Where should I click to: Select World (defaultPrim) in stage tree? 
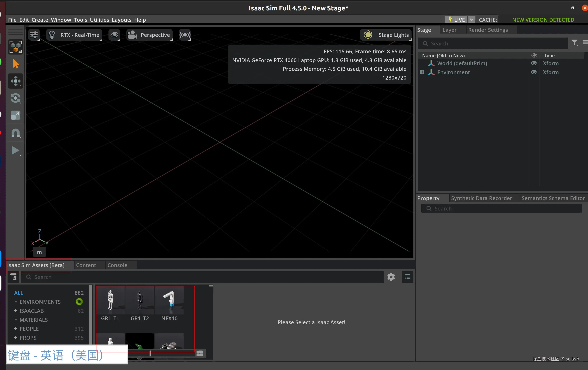tap(462, 63)
